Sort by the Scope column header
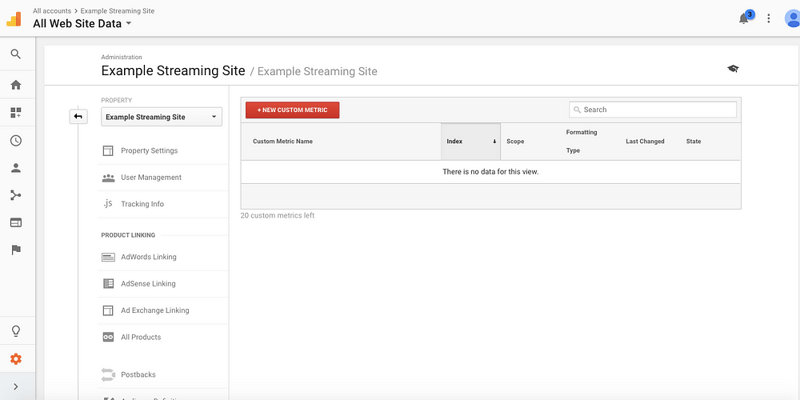Screen dimensions: 800x400 (x=515, y=141)
